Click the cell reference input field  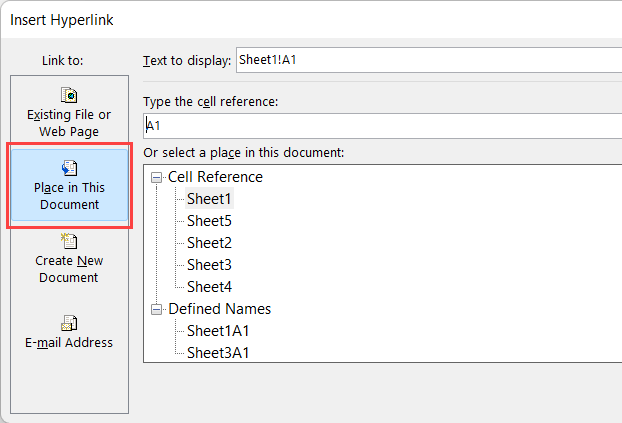382,126
